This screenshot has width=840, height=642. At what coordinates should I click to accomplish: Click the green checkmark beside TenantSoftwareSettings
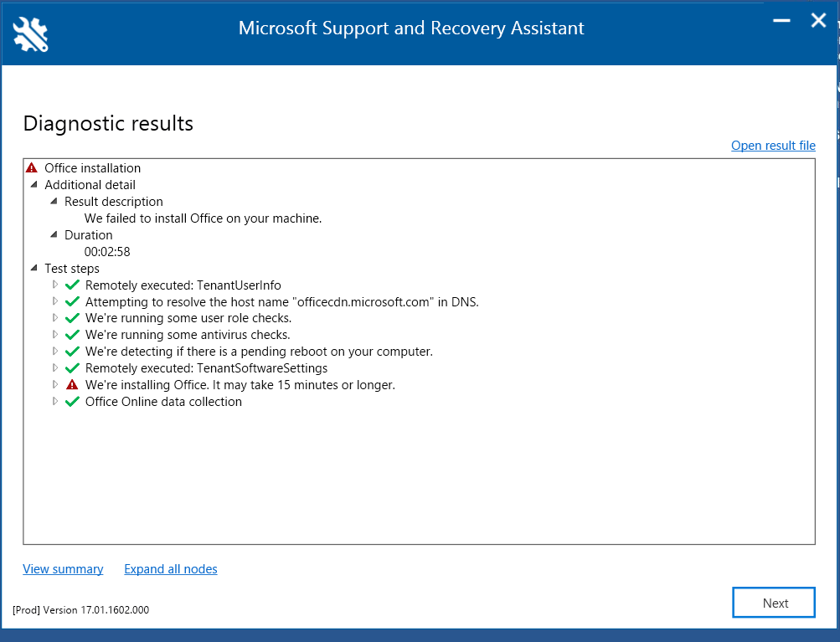point(72,368)
